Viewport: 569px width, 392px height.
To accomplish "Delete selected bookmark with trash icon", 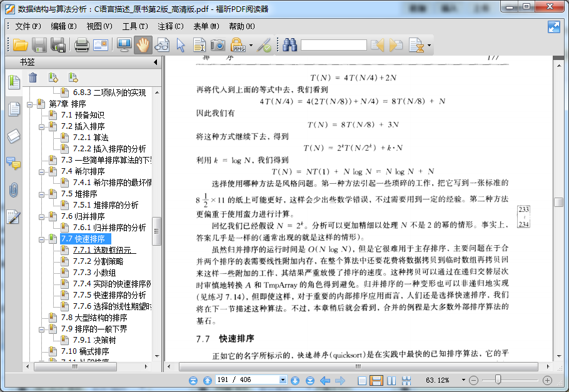I will click(x=33, y=77).
